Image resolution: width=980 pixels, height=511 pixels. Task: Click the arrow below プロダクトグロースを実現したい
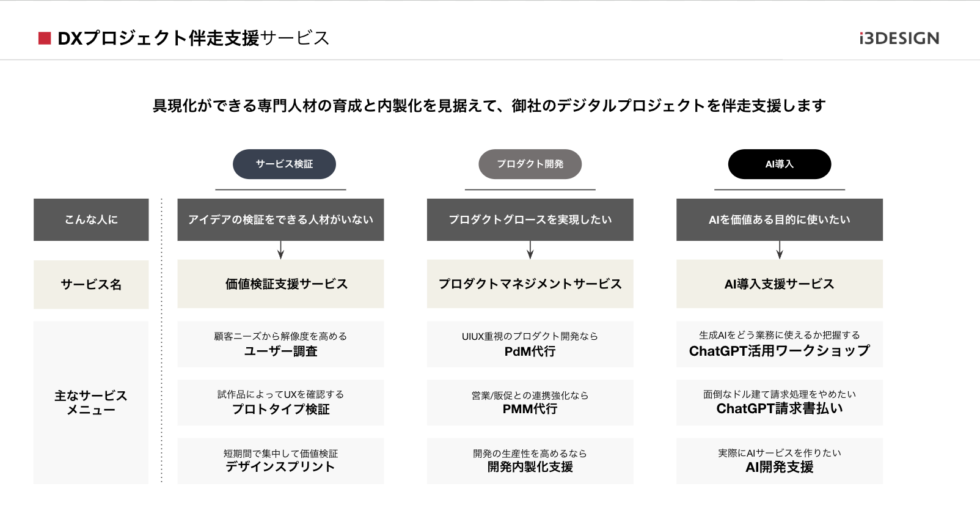[x=530, y=250]
